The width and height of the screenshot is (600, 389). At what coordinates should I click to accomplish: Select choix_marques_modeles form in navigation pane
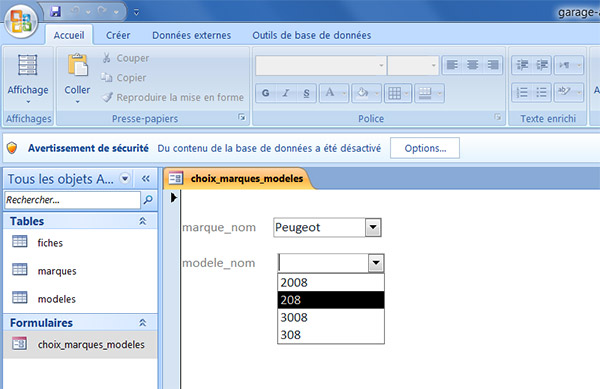click(80, 344)
